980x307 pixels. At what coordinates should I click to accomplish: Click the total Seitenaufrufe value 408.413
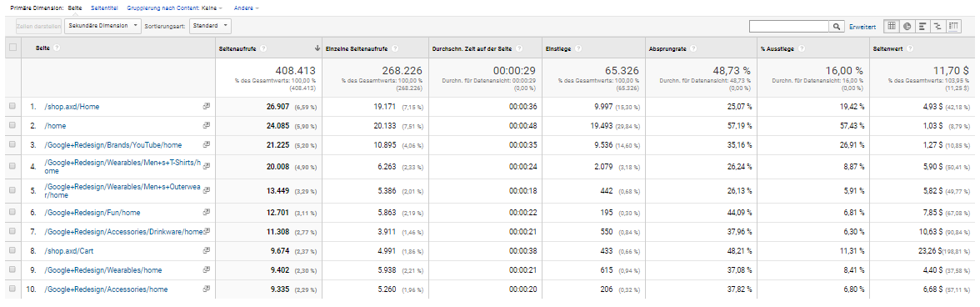[x=296, y=71]
